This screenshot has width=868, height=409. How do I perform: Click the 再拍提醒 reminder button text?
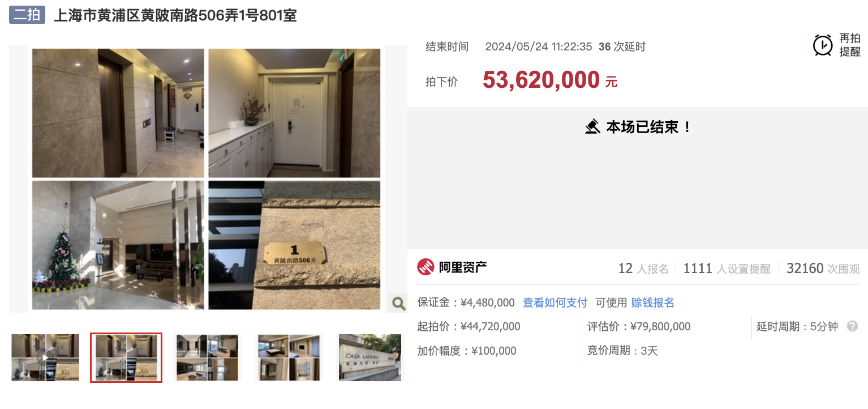(x=849, y=45)
